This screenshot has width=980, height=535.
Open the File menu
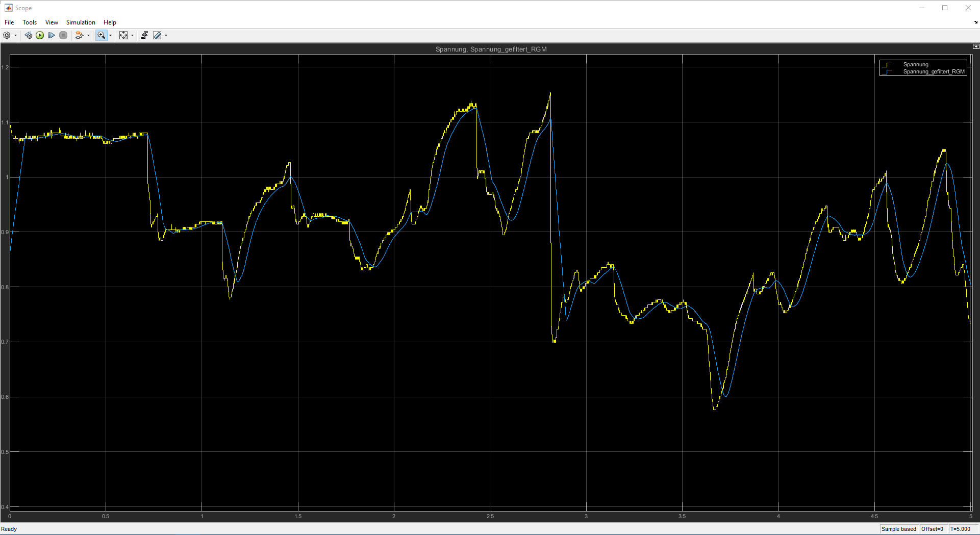[x=9, y=22]
